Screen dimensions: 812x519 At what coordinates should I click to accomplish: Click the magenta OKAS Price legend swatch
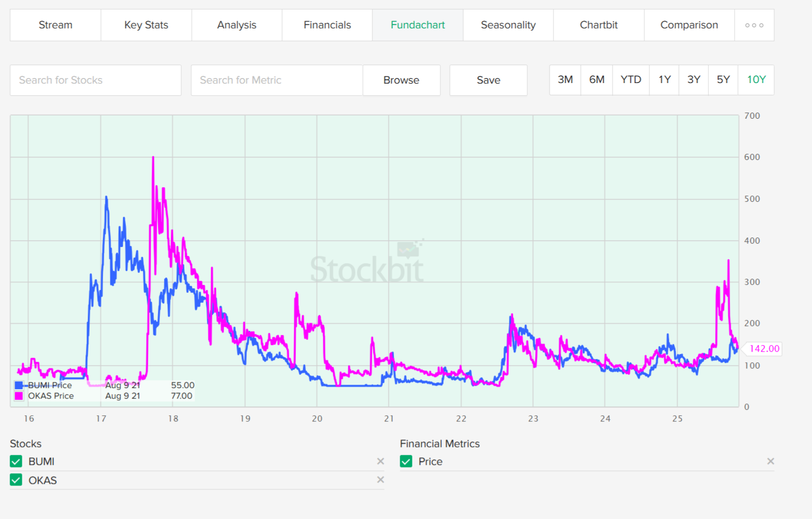click(x=19, y=396)
